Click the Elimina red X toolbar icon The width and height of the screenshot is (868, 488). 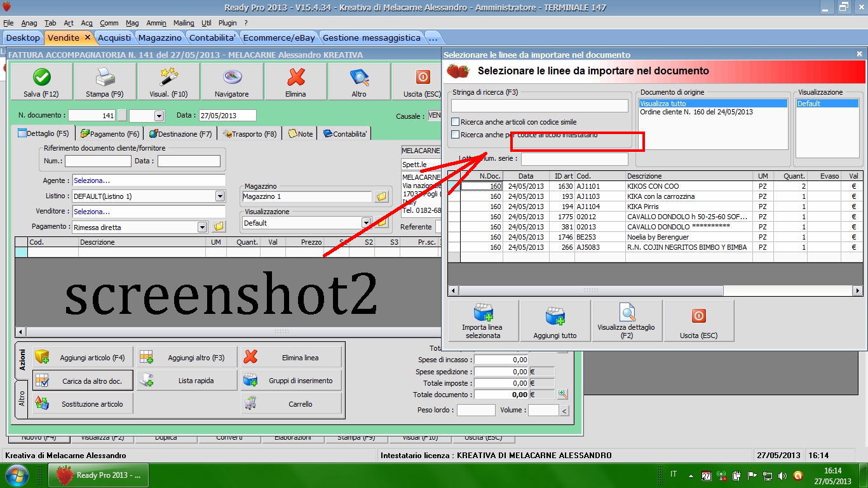pyautogui.click(x=295, y=77)
